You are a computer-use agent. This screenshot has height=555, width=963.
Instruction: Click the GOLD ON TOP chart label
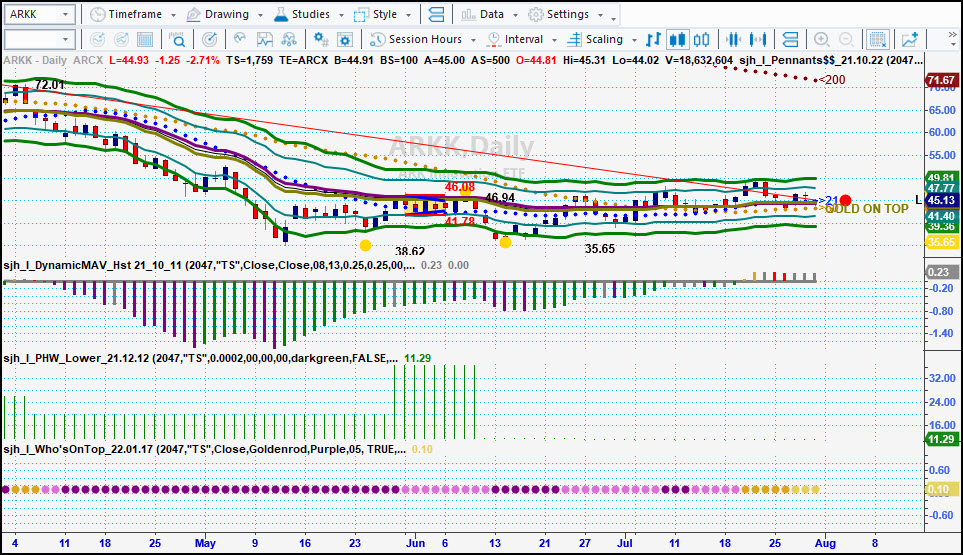(x=867, y=209)
